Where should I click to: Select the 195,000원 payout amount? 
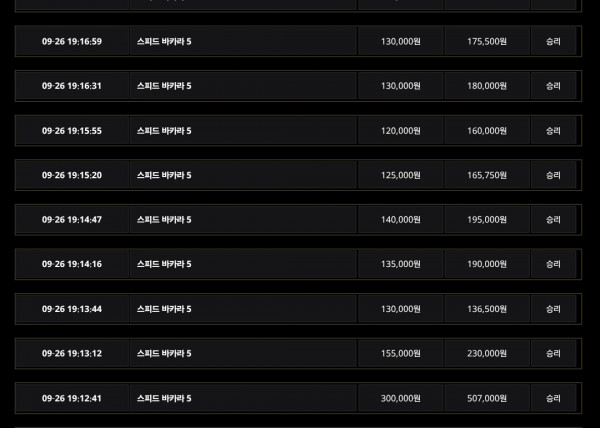coord(489,220)
